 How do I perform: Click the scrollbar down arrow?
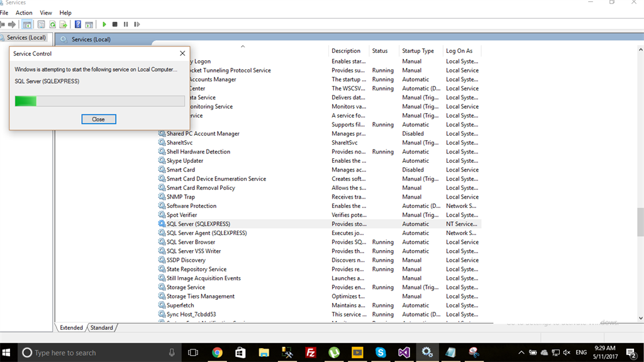(x=640, y=318)
